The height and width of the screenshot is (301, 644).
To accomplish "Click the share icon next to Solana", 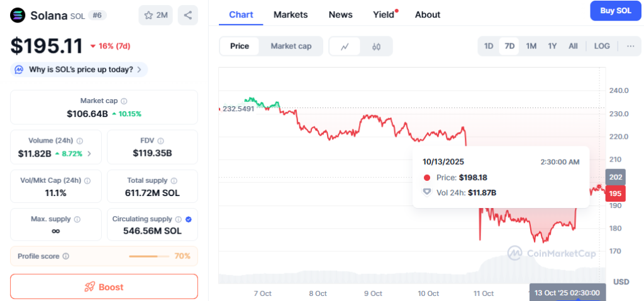I will coord(187,15).
